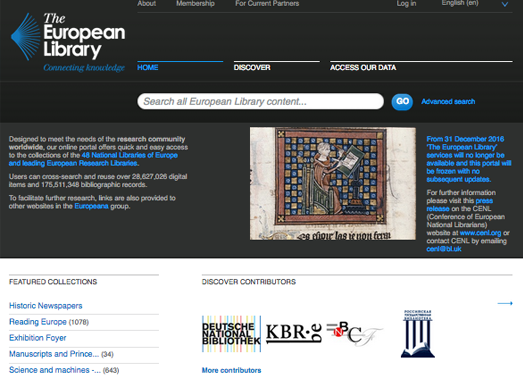
Task: Follow the Europeana group link
Action: pos(91,206)
